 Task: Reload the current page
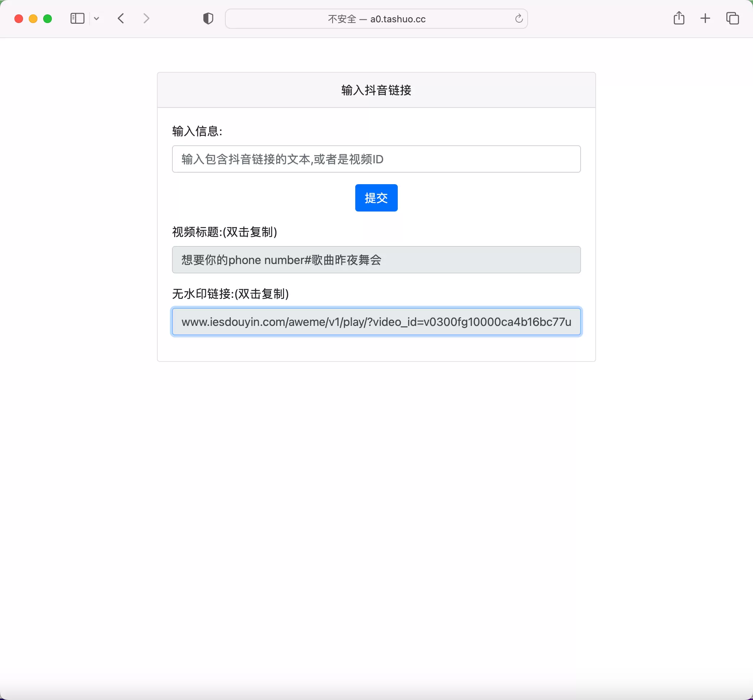tap(519, 19)
